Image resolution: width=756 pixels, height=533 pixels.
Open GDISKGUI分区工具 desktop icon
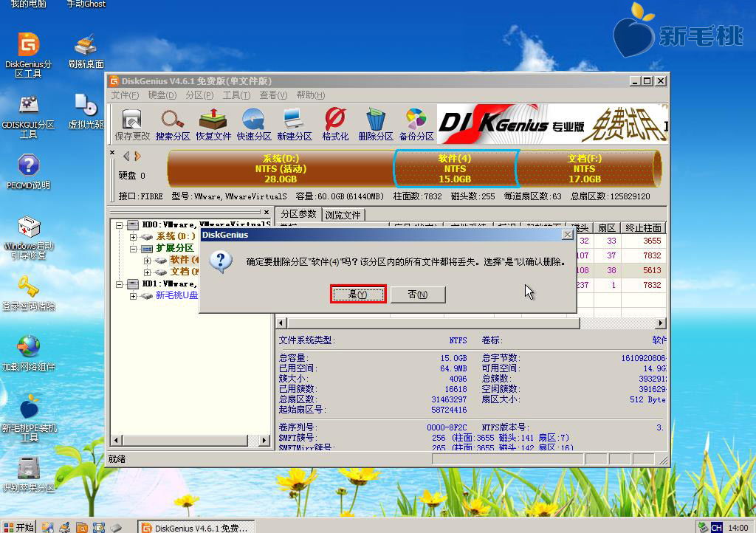[29, 116]
